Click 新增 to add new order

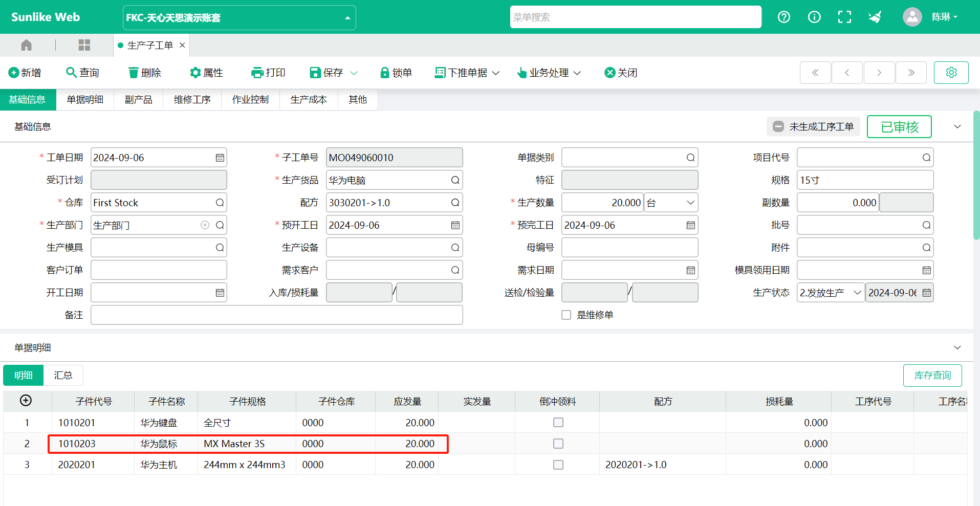point(25,73)
